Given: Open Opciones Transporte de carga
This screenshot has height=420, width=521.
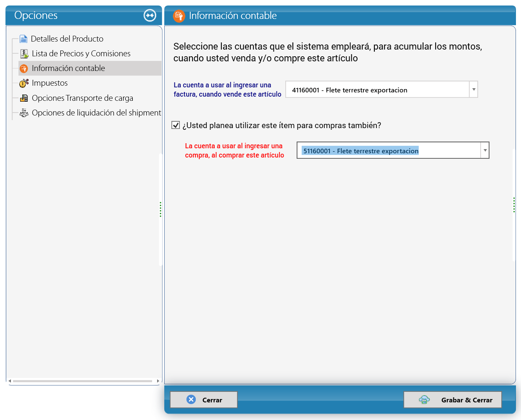Looking at the screenshot, I should coord(82,98).
